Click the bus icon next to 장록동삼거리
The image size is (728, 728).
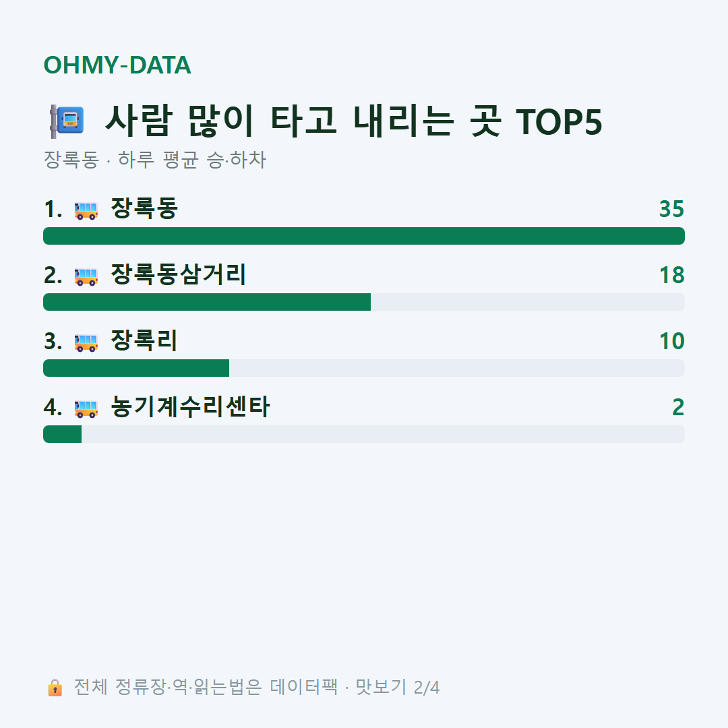tap(86, 276)
